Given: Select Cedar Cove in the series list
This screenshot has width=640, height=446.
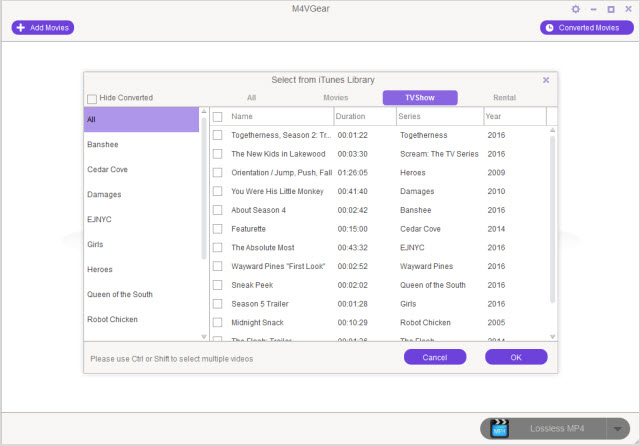Looking at the screenshot, I should 141,169.
